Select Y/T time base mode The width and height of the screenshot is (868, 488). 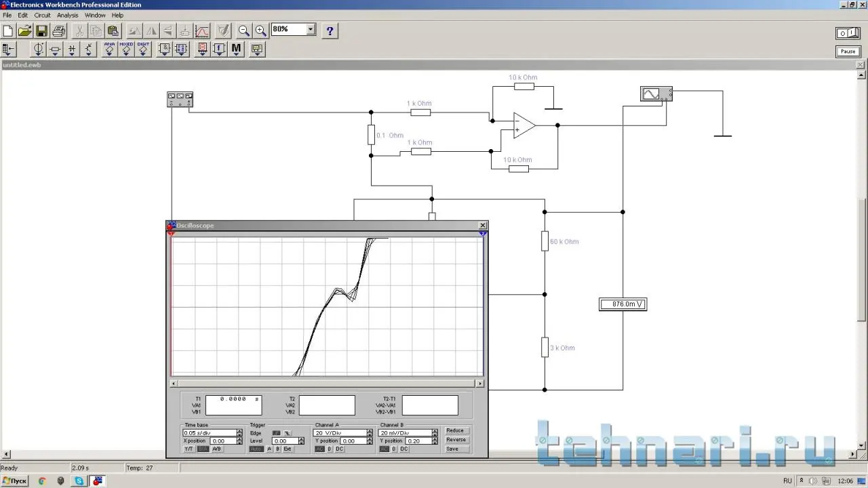189,449
